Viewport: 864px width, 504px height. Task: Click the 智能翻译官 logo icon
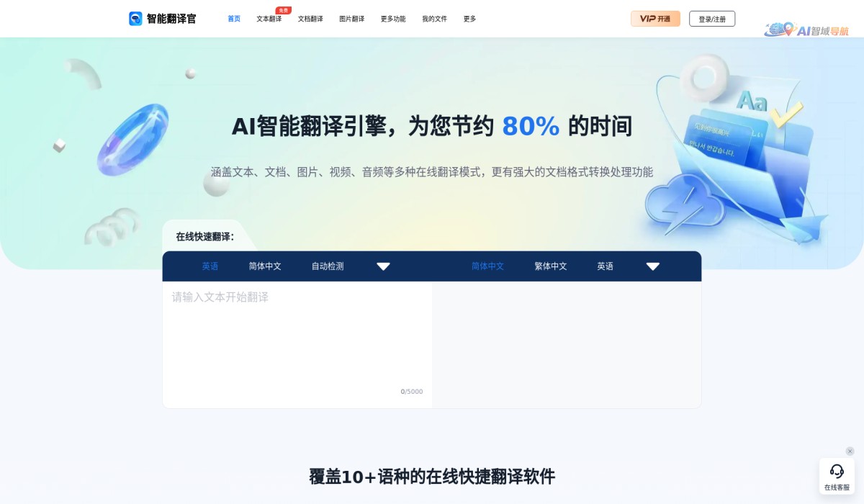135,18
